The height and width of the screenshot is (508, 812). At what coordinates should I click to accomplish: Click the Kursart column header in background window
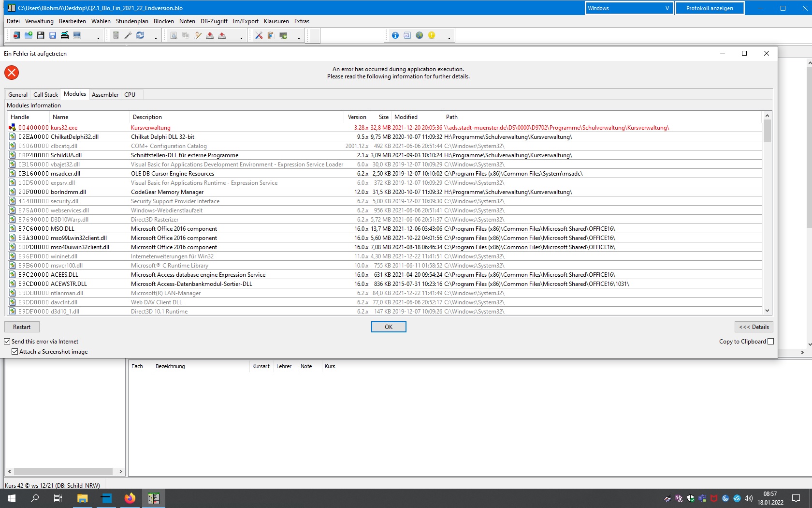261,366
